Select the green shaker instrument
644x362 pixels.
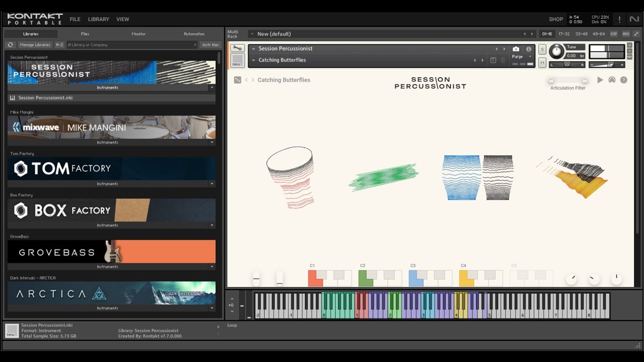(383, 177)
